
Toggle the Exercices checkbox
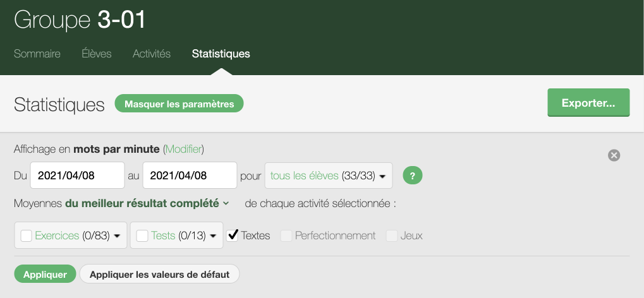[27, 235]
